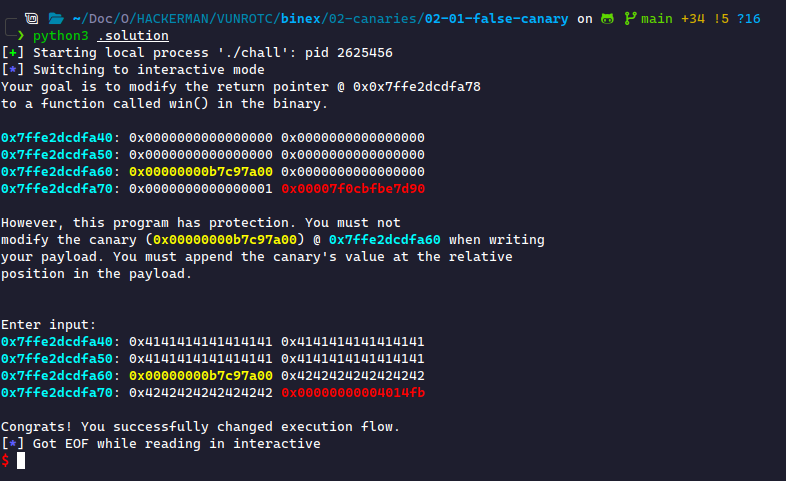The width and height of the screenshot is (786, 481).
Task: Click the red return address 0x00007f0cbfbe7d90
Action: [x=353, y=189]
